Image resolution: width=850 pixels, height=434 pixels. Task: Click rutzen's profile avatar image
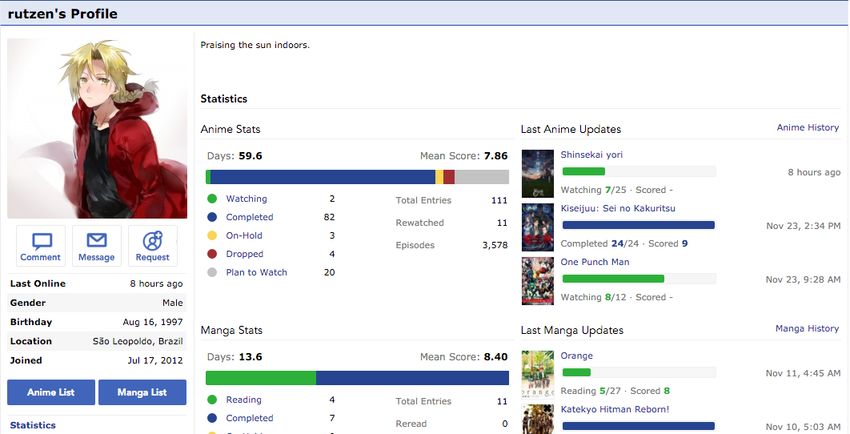click(x=97, y=128)
